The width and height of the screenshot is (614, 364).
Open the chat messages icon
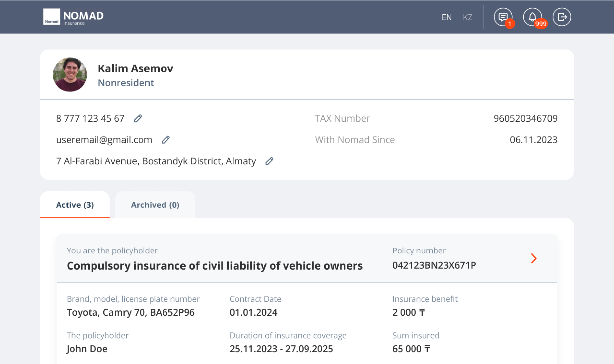coord(502,17)
